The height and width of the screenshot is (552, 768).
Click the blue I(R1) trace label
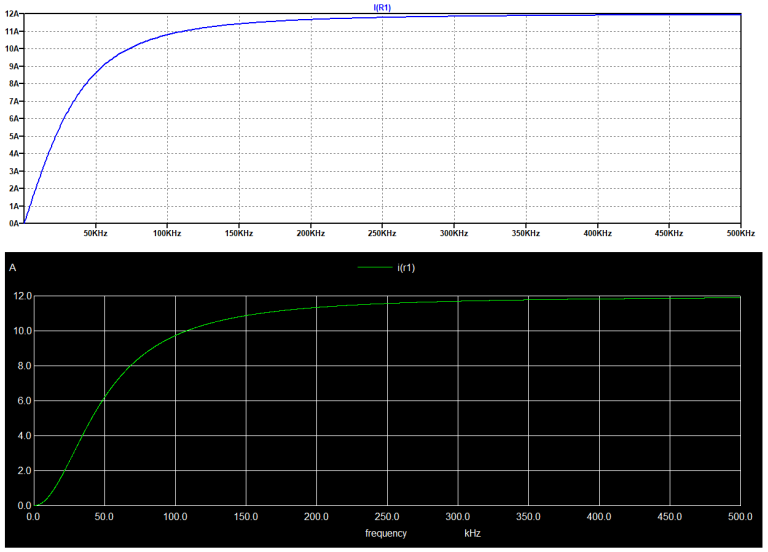(x=382, y=7)
